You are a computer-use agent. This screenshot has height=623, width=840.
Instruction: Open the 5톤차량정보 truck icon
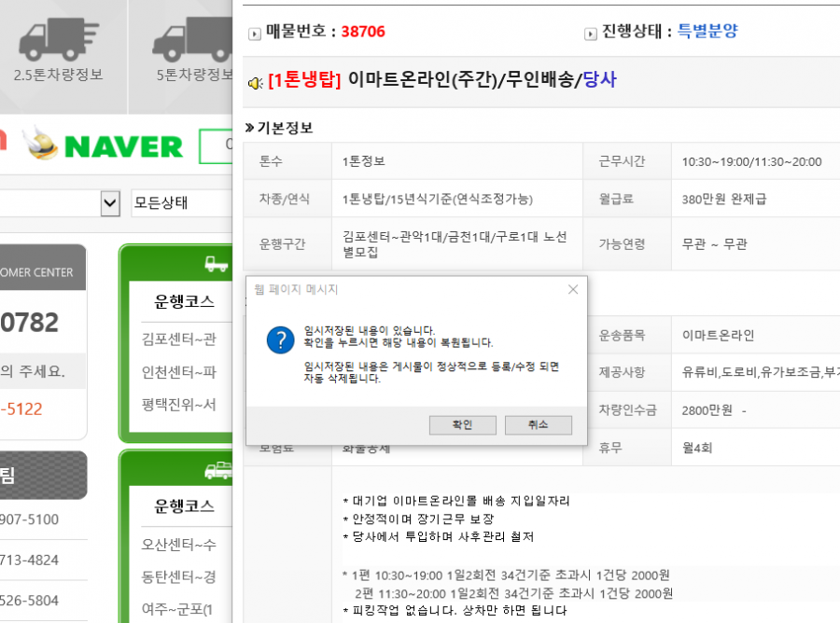click(191, 39)
